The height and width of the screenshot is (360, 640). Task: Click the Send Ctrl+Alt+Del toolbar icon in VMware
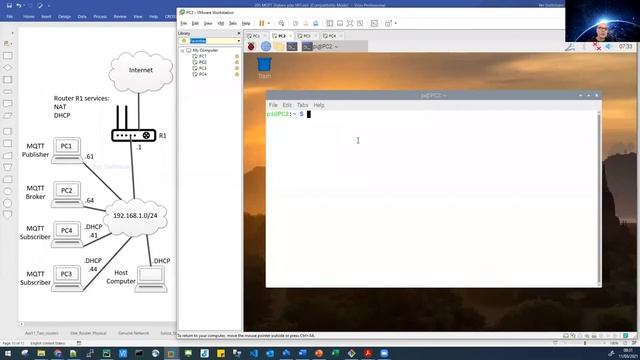coord(281,23)
